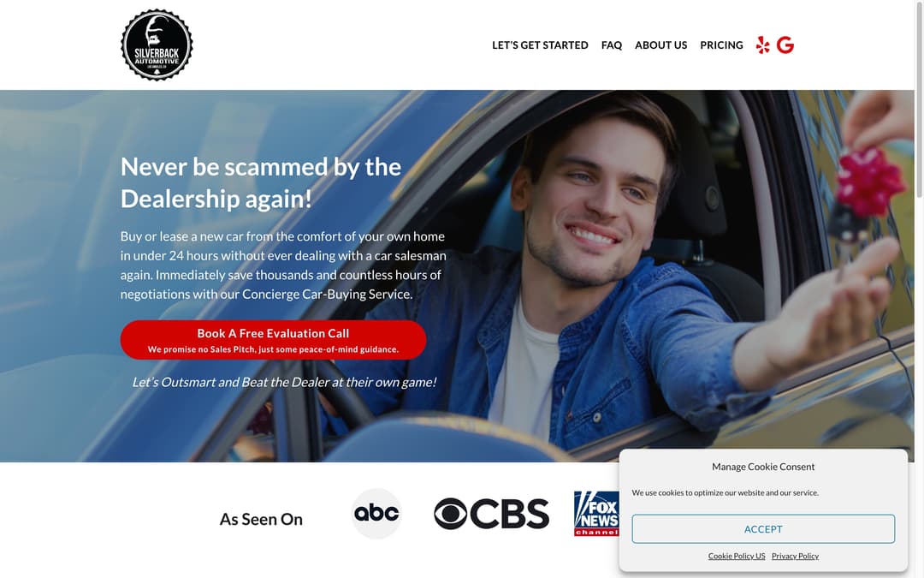Accept the cookie consent
924x578 pixels.
[x=763, y=529]
